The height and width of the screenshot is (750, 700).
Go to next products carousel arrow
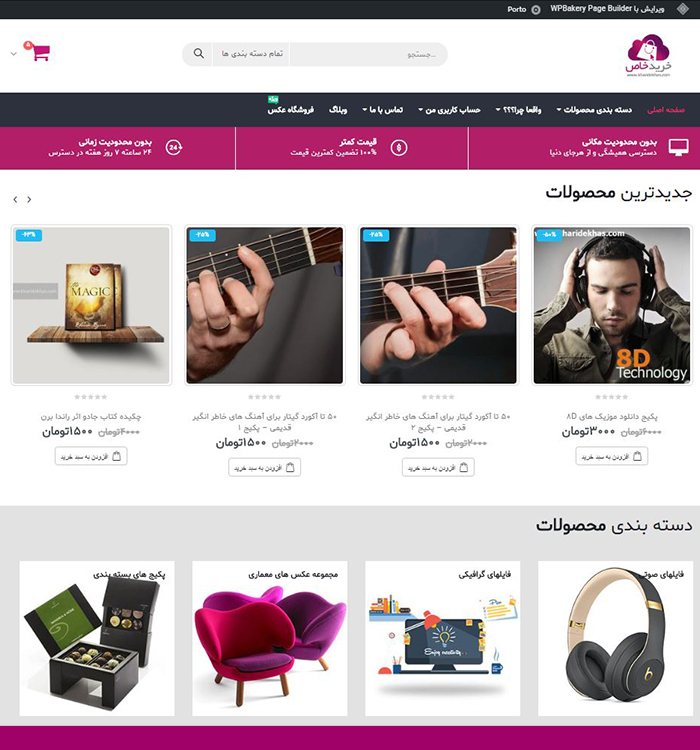[x=29, y=199]
